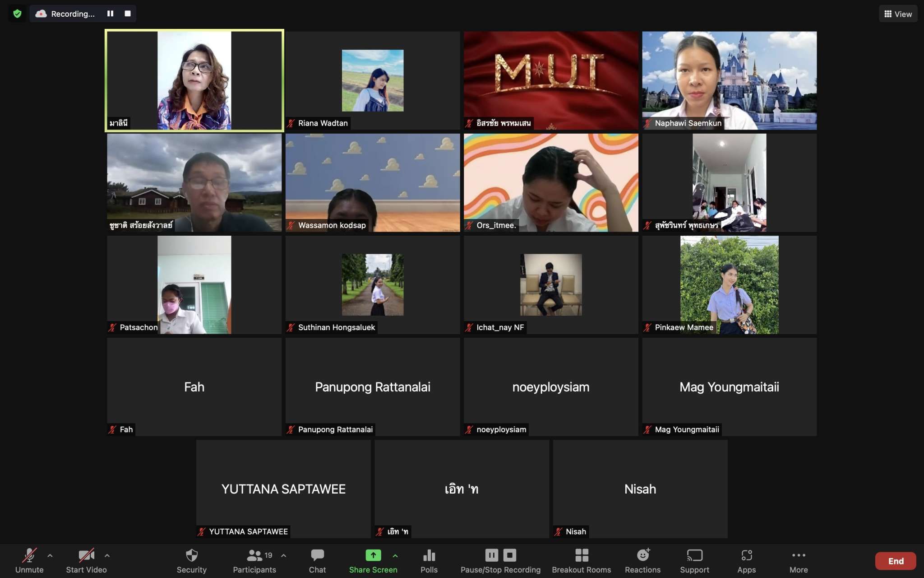Open Breakout Rooms
The height and width of the screenshot is (578, 924).
(x=582, y=555)
